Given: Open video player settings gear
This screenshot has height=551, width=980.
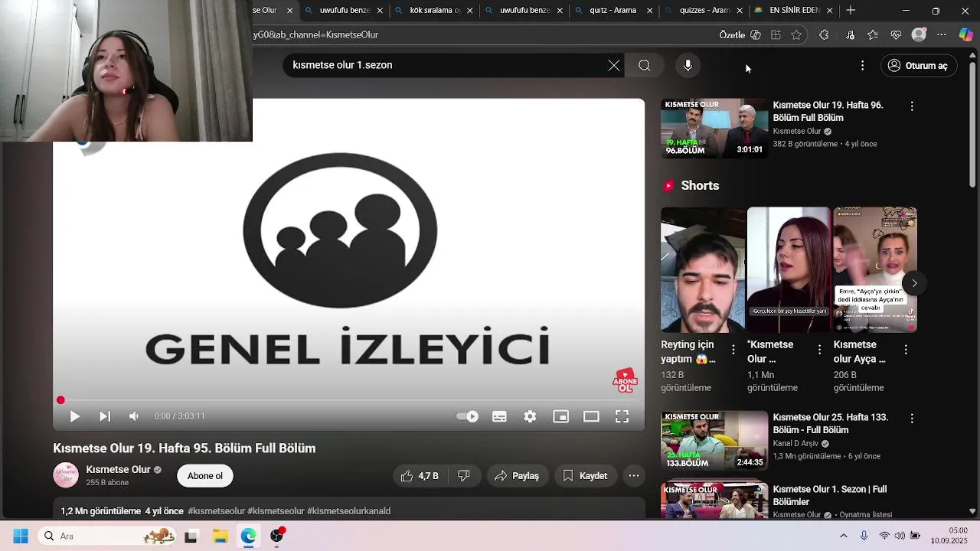Looking at the screenshot, I should [x=530, y=416].
